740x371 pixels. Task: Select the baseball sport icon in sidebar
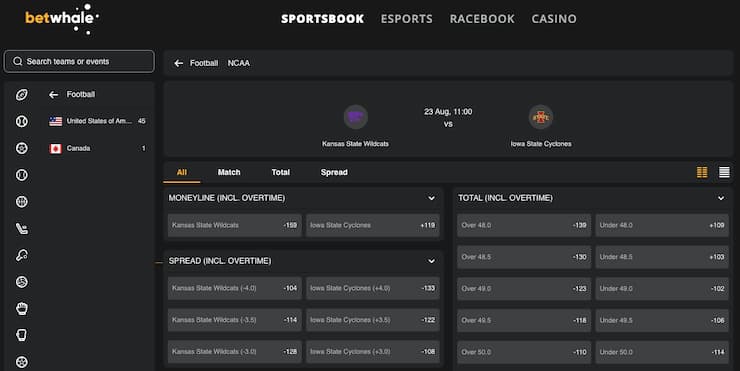22,122
